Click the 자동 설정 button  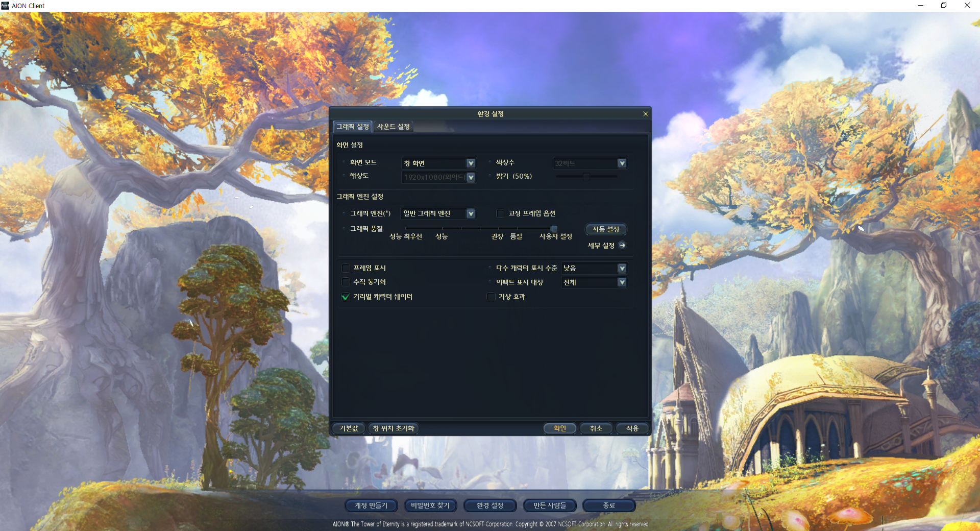point(606,229)
